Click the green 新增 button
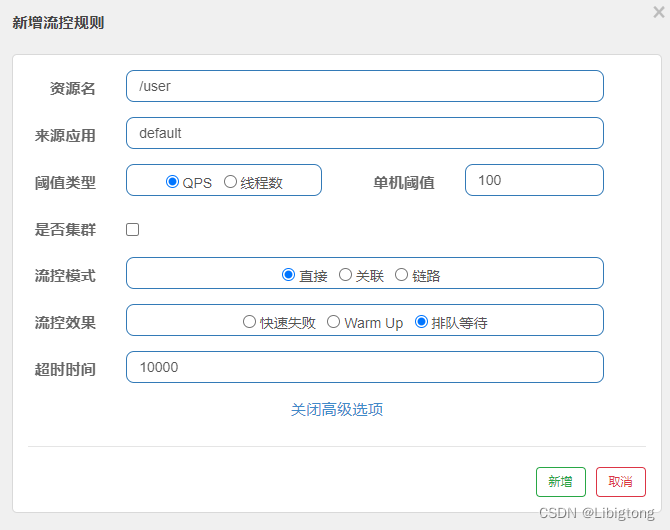Image resolution: width=670 pixels, height=530 pixels. coord(561,482)
